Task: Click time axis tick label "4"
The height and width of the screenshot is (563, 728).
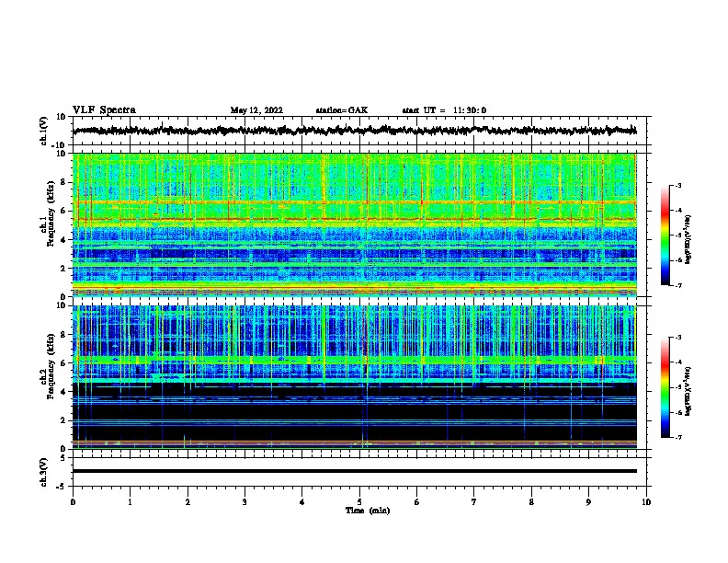Action: coord(302,501)
